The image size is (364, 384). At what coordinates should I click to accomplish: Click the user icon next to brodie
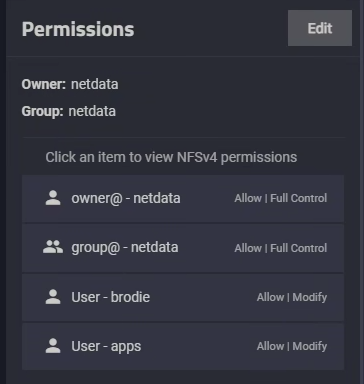pos(53,297)
